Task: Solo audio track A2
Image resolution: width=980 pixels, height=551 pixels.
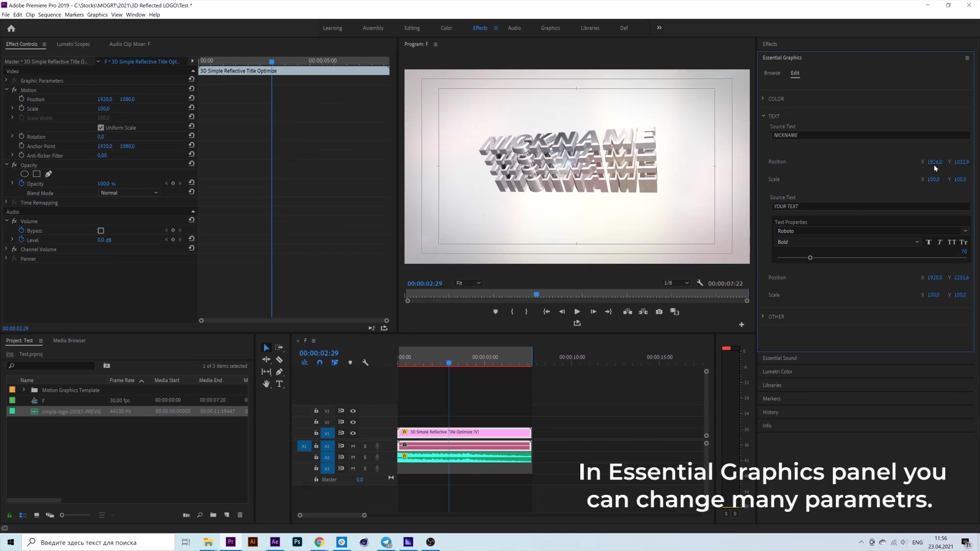Action: [365, 458]
